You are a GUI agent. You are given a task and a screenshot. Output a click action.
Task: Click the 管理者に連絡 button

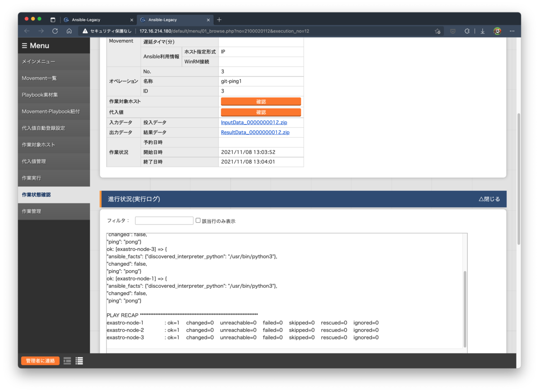40,361
